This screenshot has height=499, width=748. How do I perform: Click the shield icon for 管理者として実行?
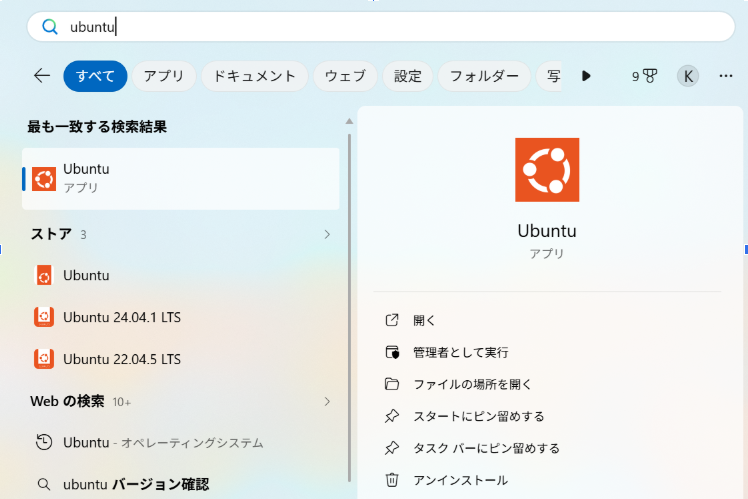(x=392, y=352)
